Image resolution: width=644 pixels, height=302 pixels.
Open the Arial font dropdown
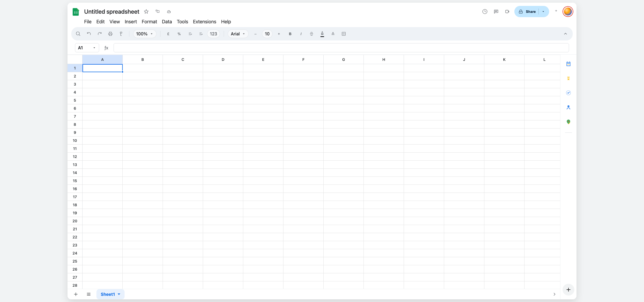pos(238,34)
